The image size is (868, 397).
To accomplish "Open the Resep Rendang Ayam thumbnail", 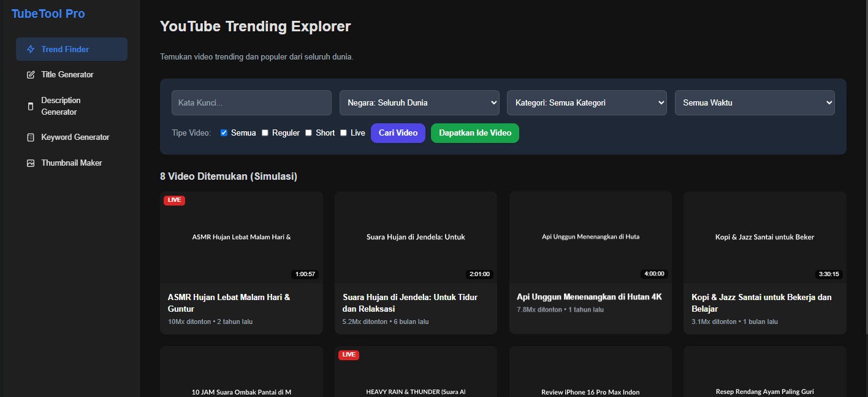I will coord(765,372).
